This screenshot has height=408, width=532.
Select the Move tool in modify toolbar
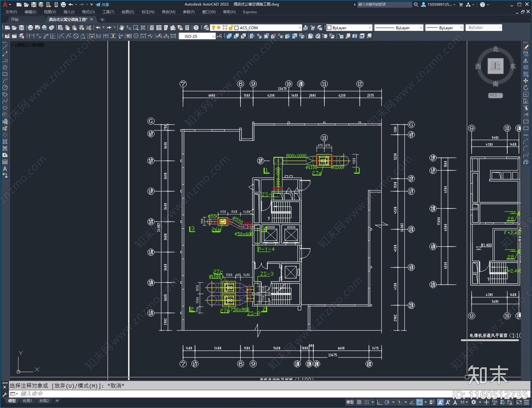(x=526, y=81)
